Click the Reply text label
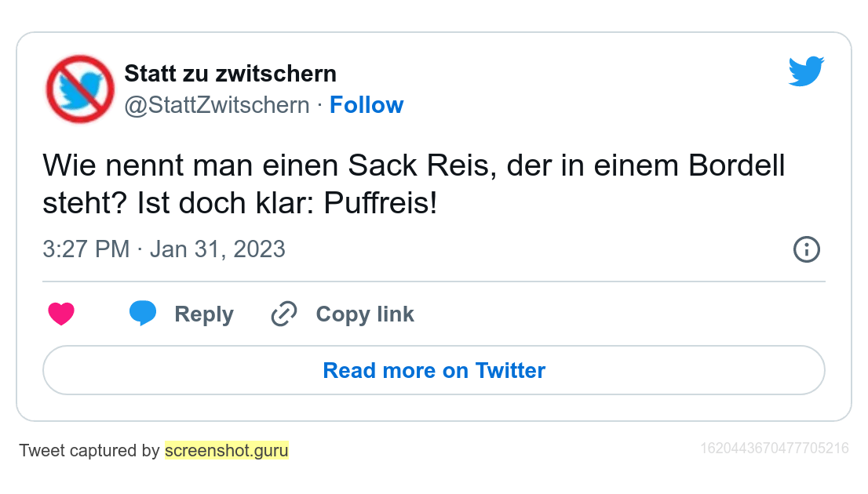868x494 pixels. pyautogui.click(x=204, y=314)
